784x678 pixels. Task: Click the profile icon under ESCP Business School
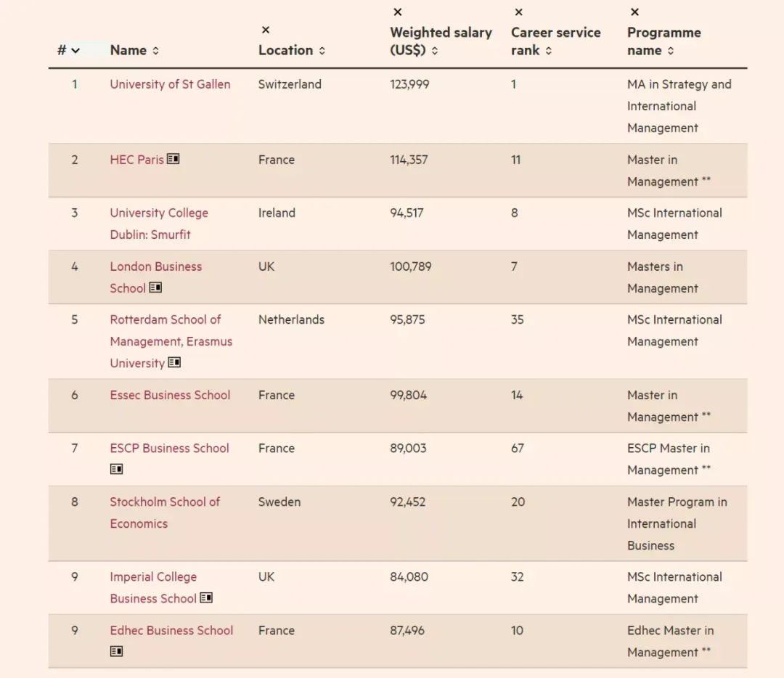pyautogui.click(x=116, y=469)
